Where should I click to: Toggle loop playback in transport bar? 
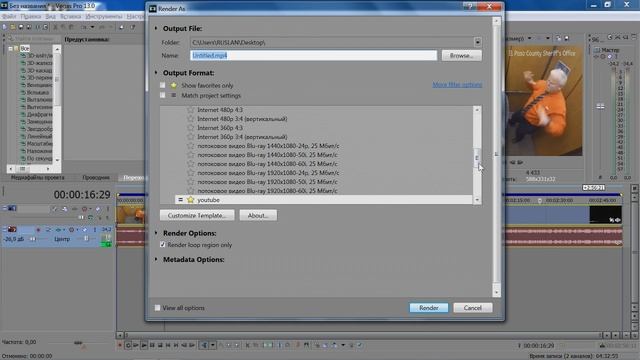(x=128, y=345)
